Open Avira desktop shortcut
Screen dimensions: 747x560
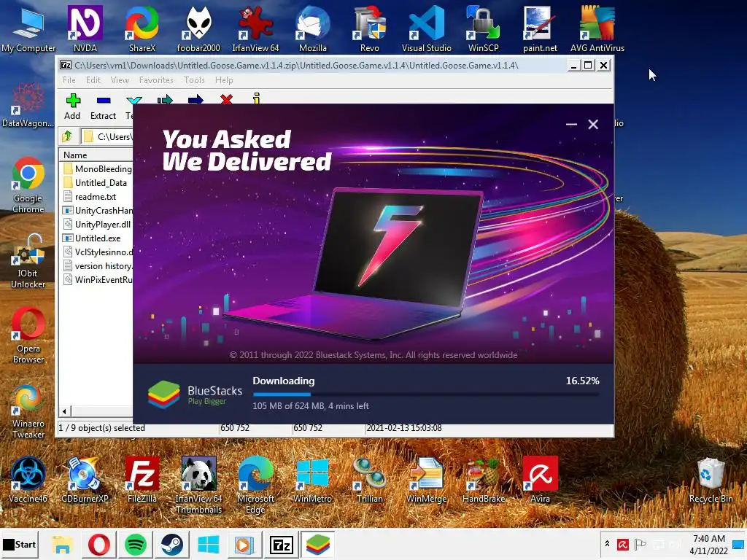point(540,480)
